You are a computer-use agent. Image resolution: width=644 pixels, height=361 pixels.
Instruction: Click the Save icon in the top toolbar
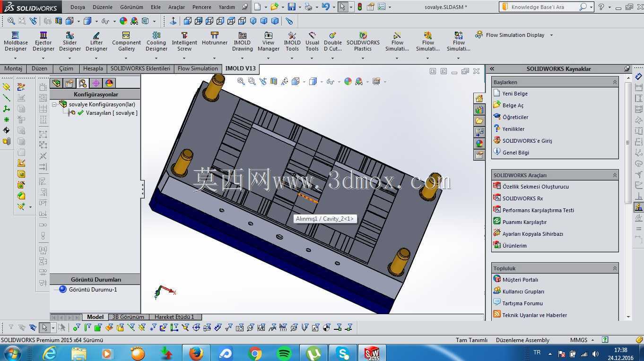tap(292, 7)
